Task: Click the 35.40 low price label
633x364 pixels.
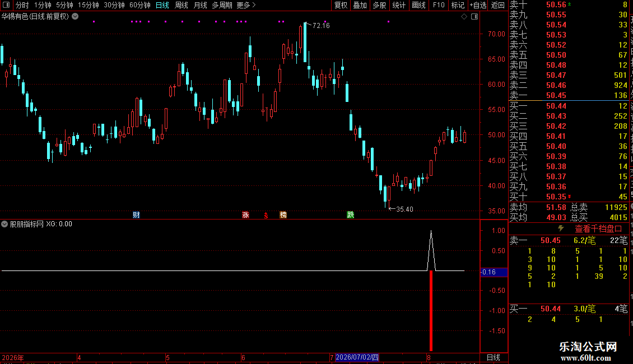Action: [404, 209]
